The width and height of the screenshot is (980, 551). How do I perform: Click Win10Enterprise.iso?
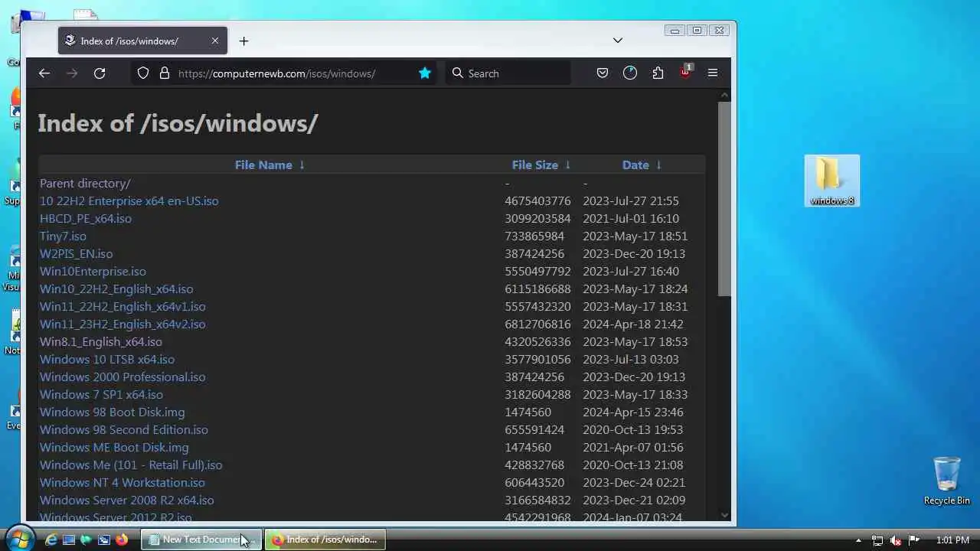point(93,272)
